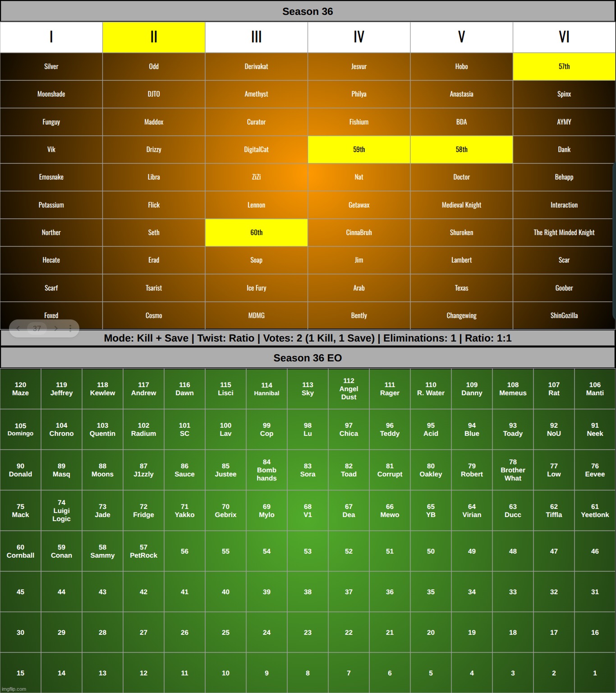
Task: Click the page number 37 field
Action: (x=37, y=328)
